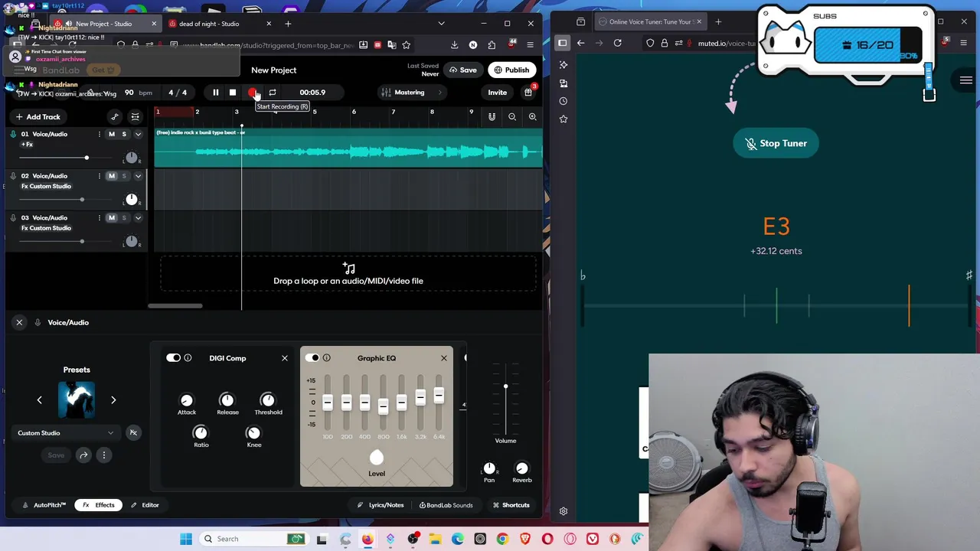This screenshot has height=551, width=980.
Task: Unmute track 03 Voice/Audio
Action: (x=112, y=218)
